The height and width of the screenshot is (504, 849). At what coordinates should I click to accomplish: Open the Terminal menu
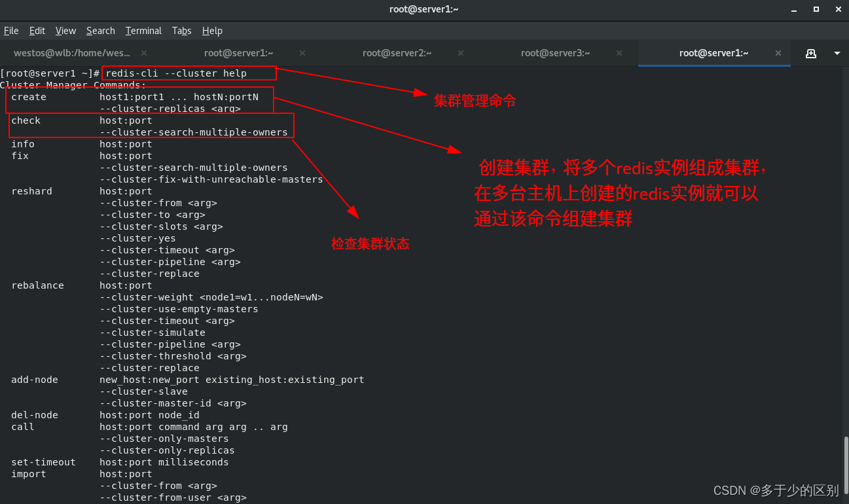[143, 31]
